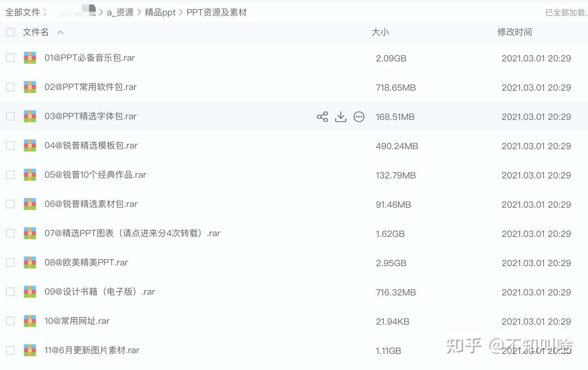
Task: Check the box for 03@PPT精选字体包.rar
Action: tap(10, 116)
